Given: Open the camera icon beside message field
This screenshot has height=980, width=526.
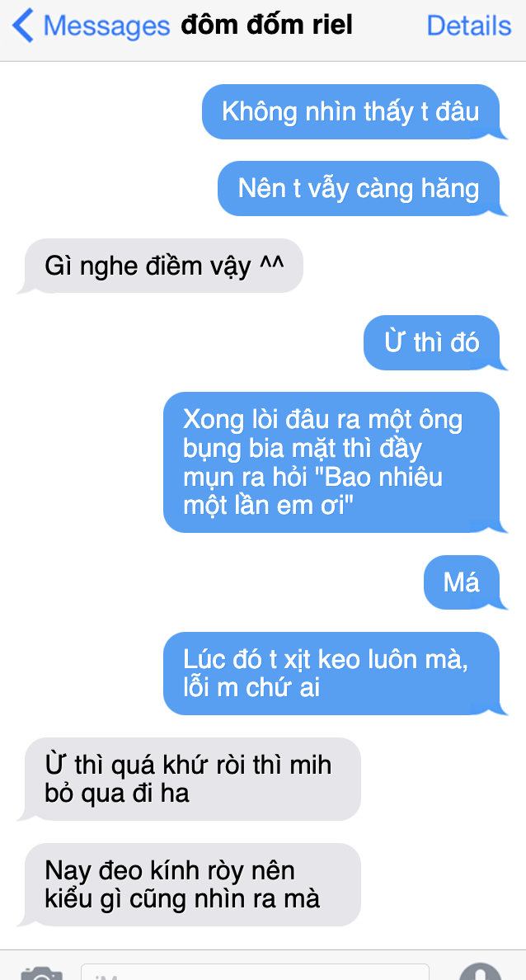Looking at the screenshot, I should (x=41, y=973).
